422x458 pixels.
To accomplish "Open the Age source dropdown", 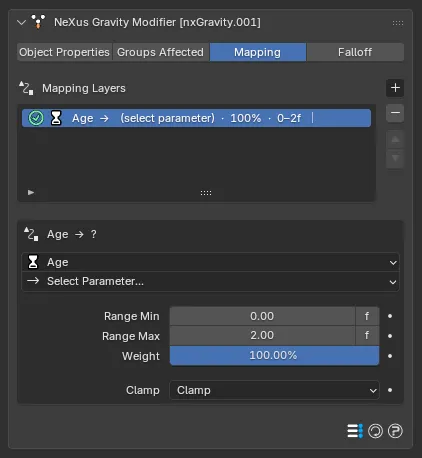I will pyautogui.click(x=210, y=262).
